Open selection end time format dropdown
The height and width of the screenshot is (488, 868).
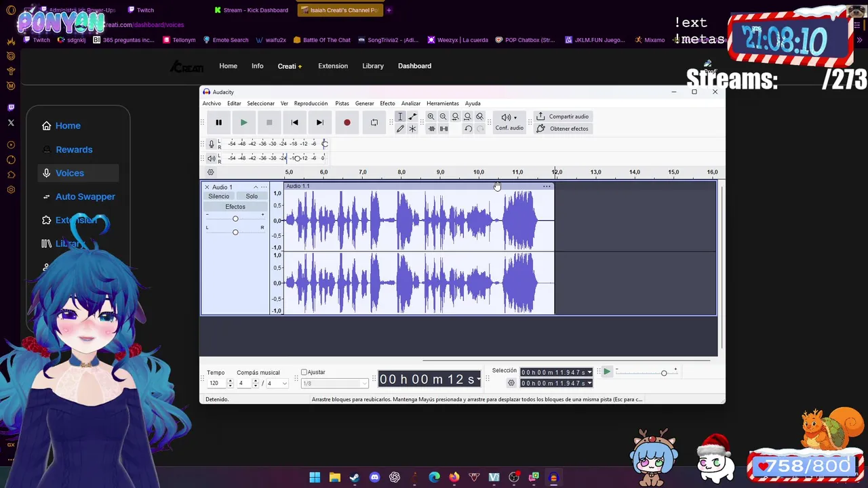click(x=589, y=383)
